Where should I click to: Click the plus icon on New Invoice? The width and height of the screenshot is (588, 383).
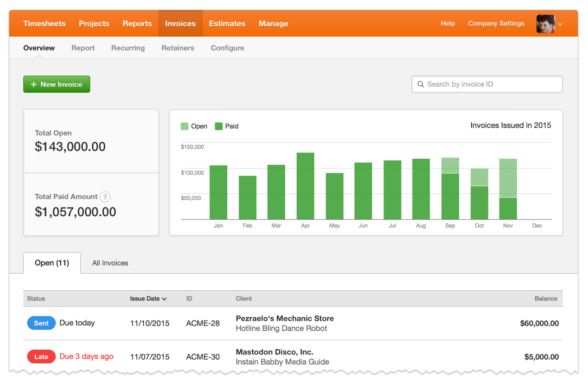(33, 84)
